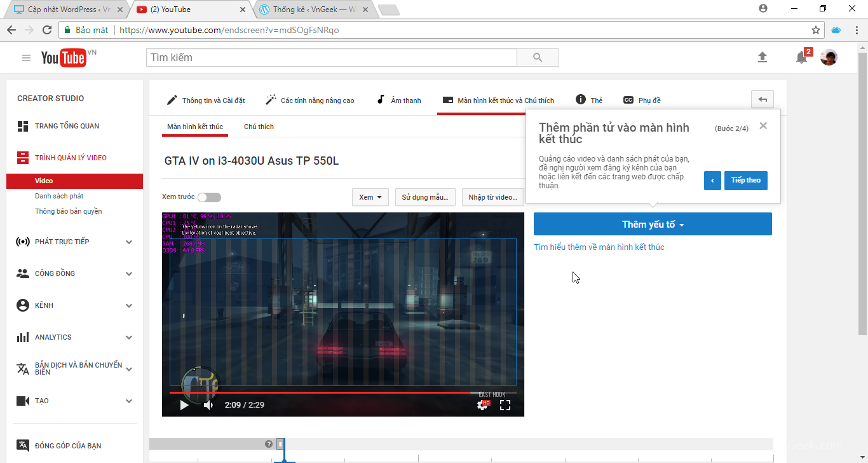Select the Chú thích sub-tab

[x=259, y=127]
